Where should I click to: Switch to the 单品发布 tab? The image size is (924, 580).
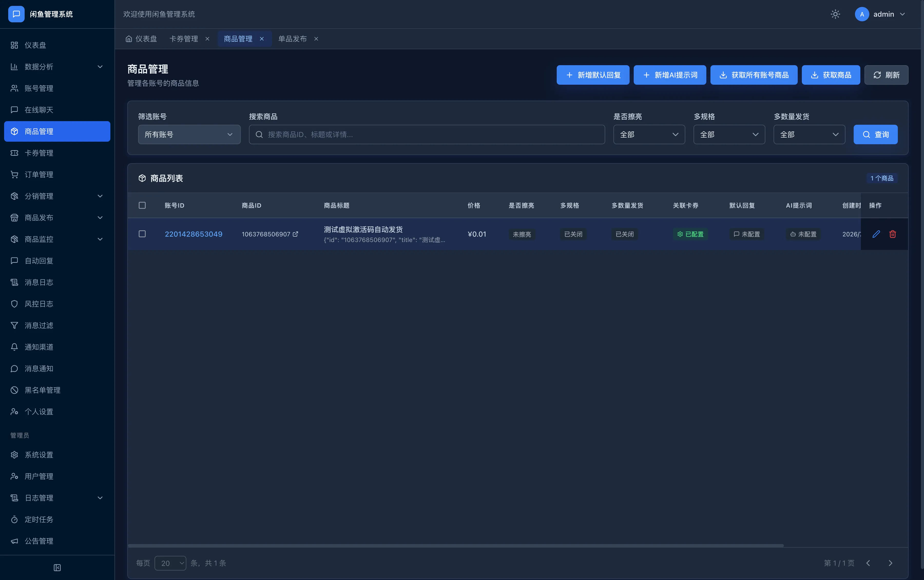293,39
